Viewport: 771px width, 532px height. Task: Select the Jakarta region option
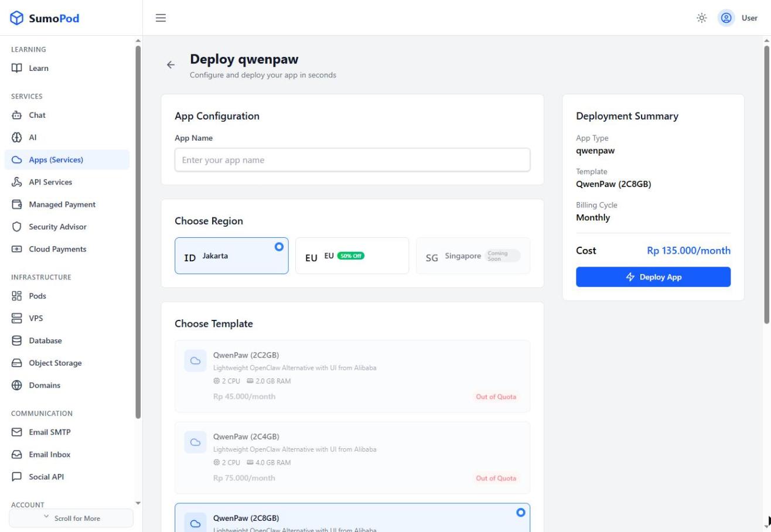(x=231, y=255)
